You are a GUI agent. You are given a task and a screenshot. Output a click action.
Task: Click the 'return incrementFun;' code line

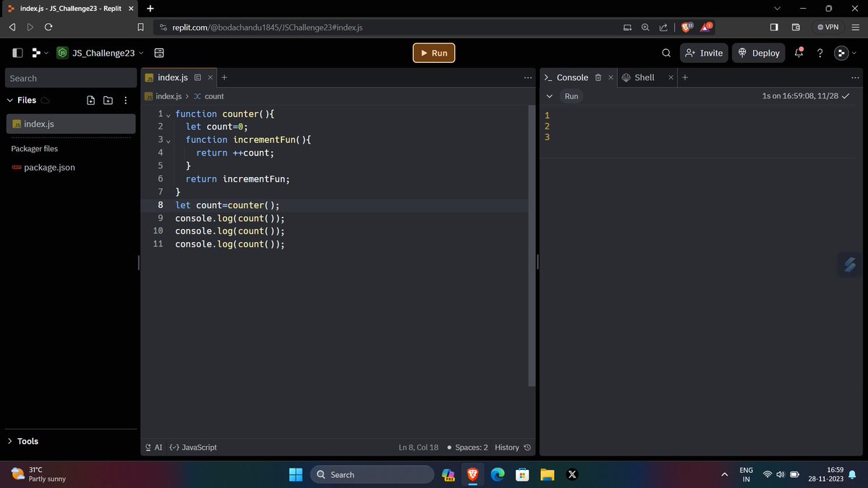(237, 179)
